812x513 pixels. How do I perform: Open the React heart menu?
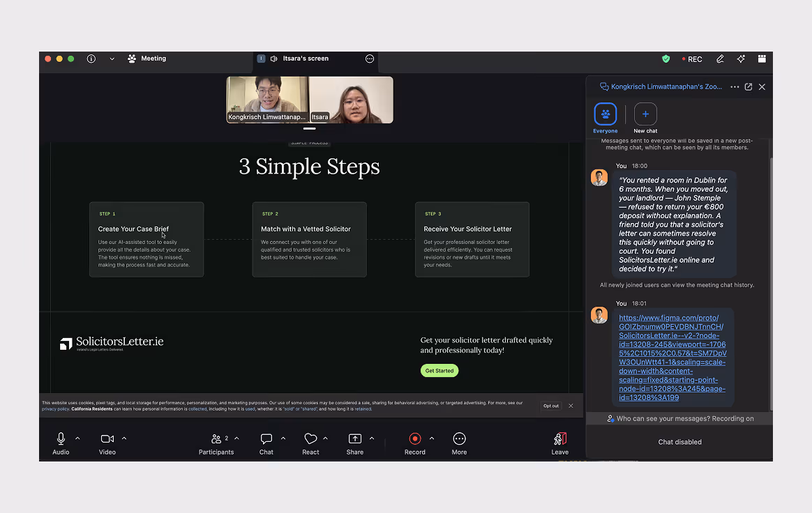[310, 443]
